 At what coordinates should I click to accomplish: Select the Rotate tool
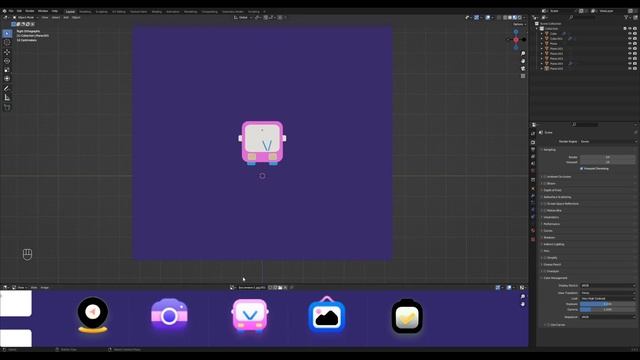(x=7, y=61)
